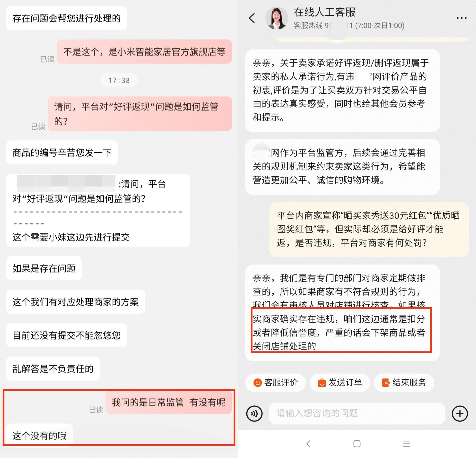Tap the 在线人工客服 title
This screenshot has width=476, height=458.
(x=325, y=12)
